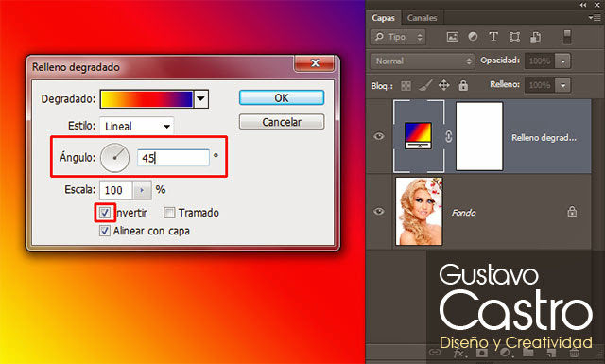Viewport: 605px width, 364px height.
Task: Lock transparent pixels icon in Bloq. row
Action: 406,86
